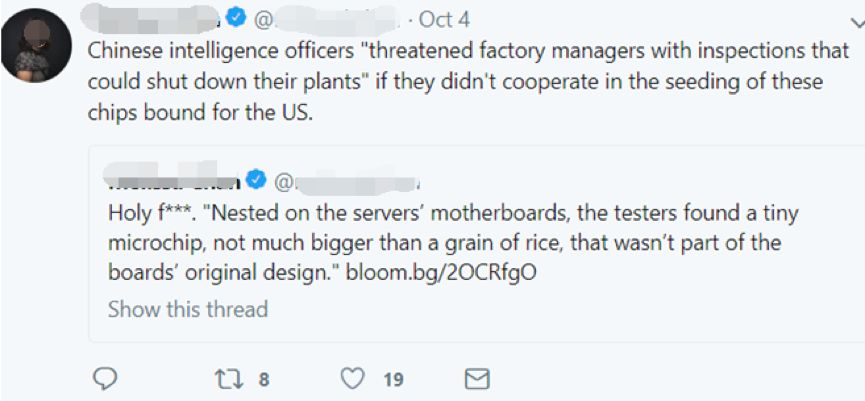Click the like count showing 19
Viewport: 865px width, 401px height.
(x=391, y=379)
